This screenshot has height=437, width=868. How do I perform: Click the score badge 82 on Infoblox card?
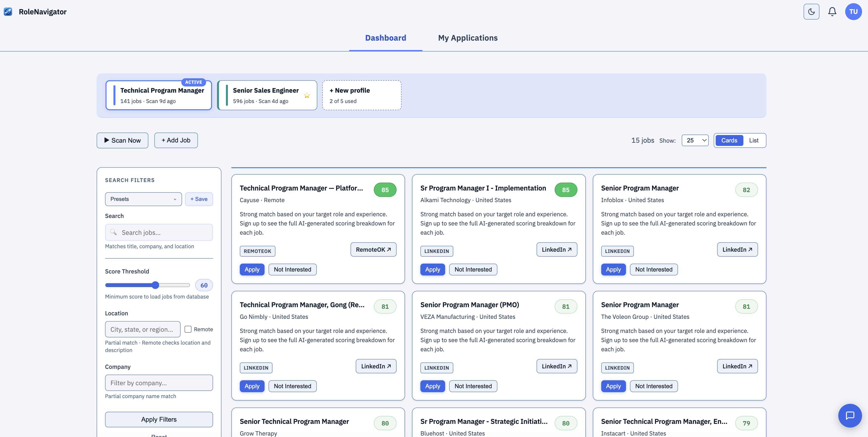tap(746, 190)
